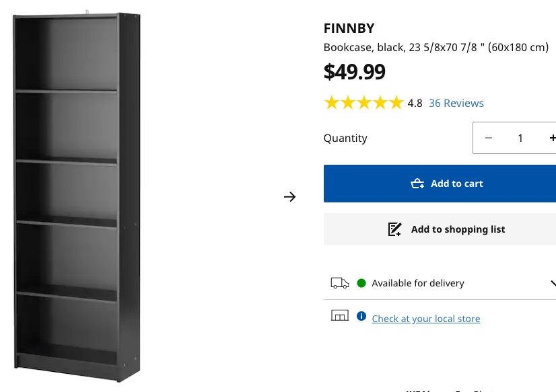Click the store building icon
The image size is (556, 392).
(340, 315)
